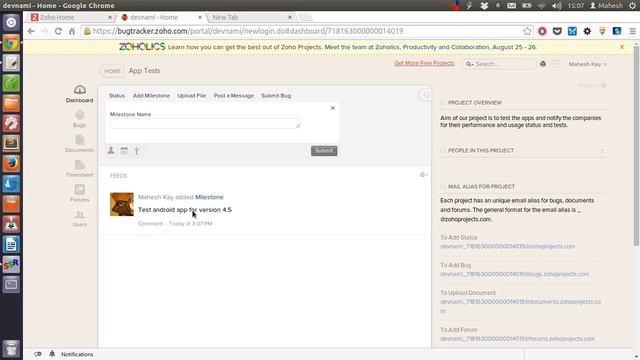Open the Forums section in the sidebar

click(x=80, y=193)
